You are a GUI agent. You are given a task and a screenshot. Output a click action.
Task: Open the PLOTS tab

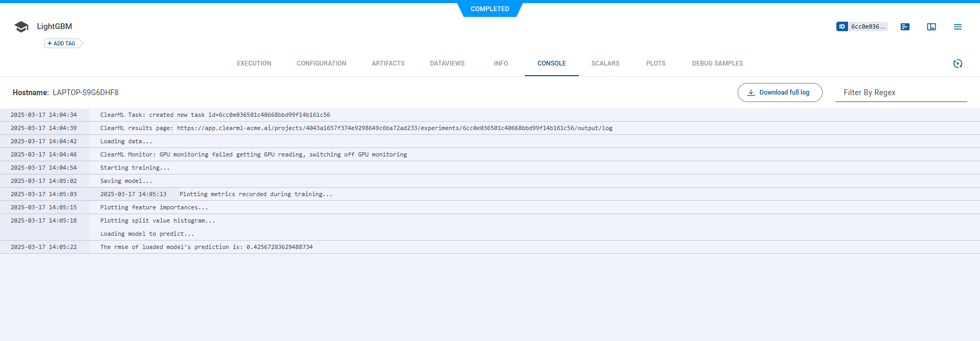655,63
